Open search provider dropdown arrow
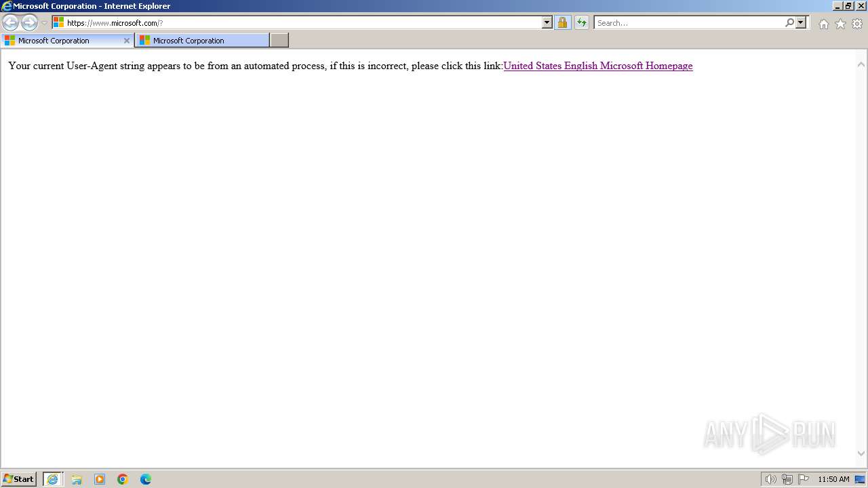 [801, 22]
